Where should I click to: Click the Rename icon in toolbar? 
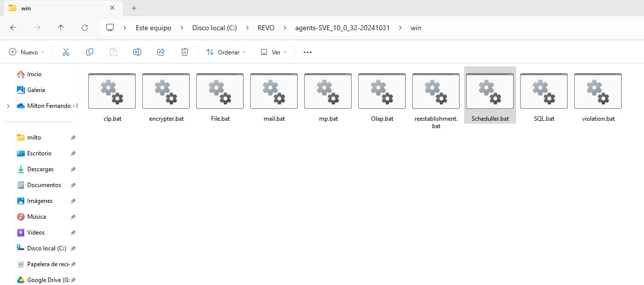coord(137,52)
